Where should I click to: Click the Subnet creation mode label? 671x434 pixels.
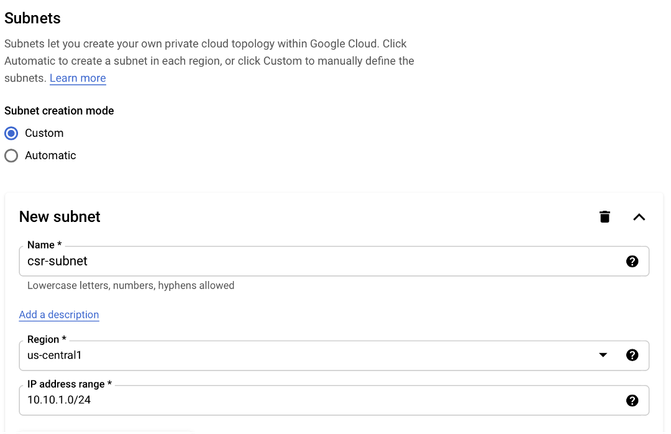point(59,111)
